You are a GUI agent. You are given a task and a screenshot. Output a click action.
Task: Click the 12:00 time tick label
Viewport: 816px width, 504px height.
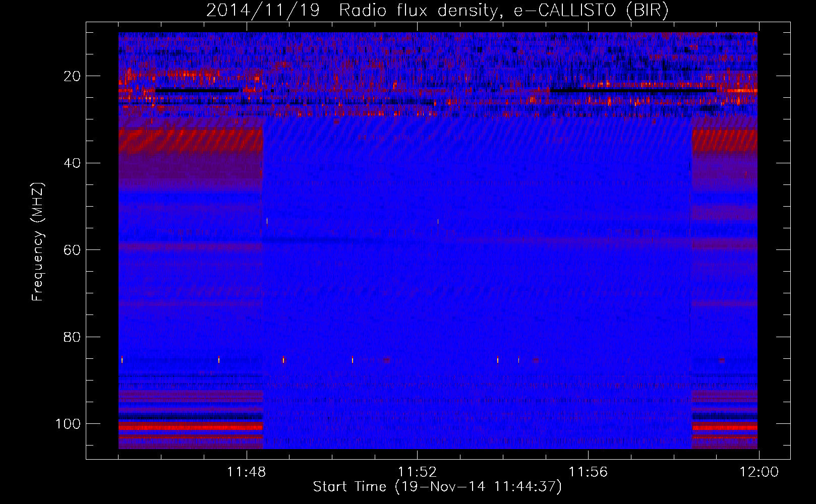(x=759, y=472)
